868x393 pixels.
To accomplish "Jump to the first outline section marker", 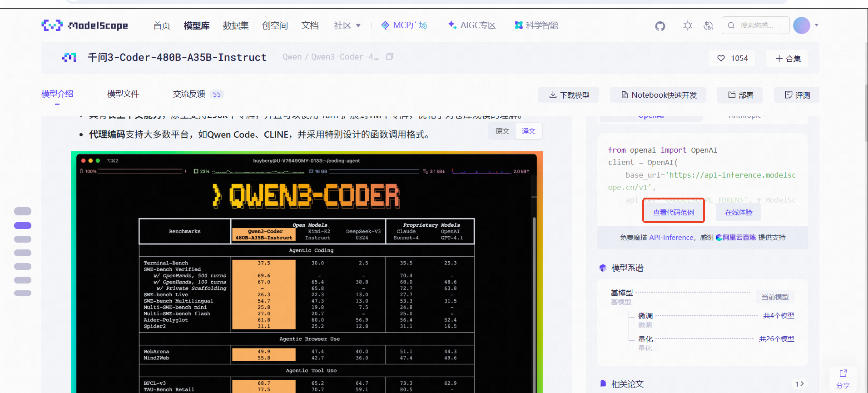I will (23, 211).
